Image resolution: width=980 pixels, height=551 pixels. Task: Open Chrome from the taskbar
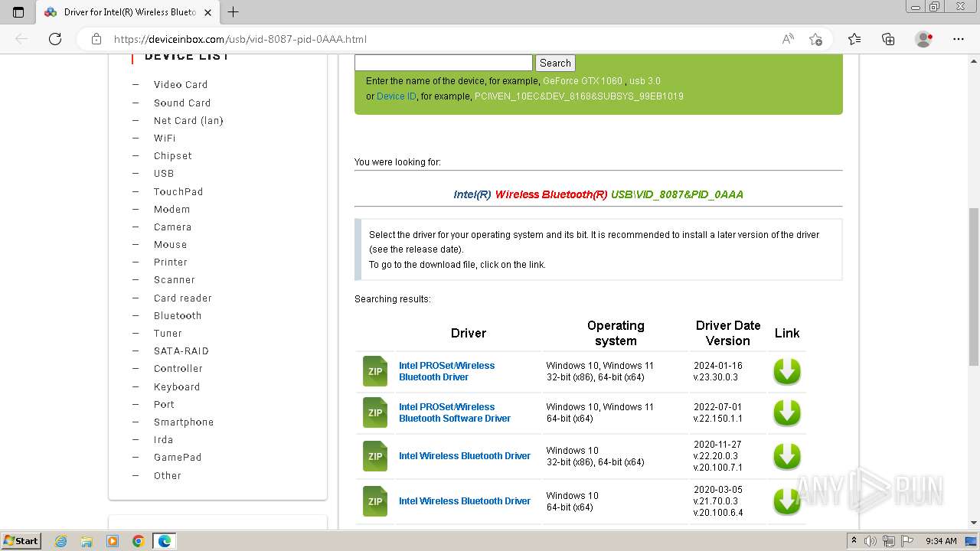[x=139, y=541]
